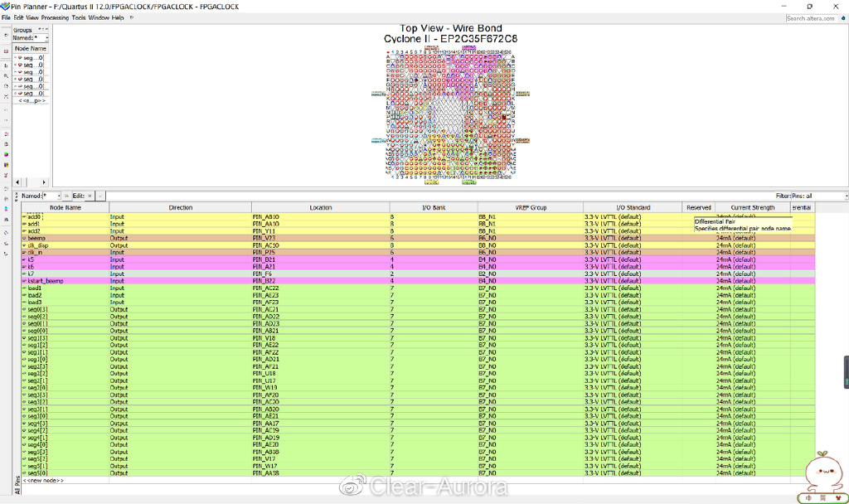Select the k5 node row

coord(418,259)
